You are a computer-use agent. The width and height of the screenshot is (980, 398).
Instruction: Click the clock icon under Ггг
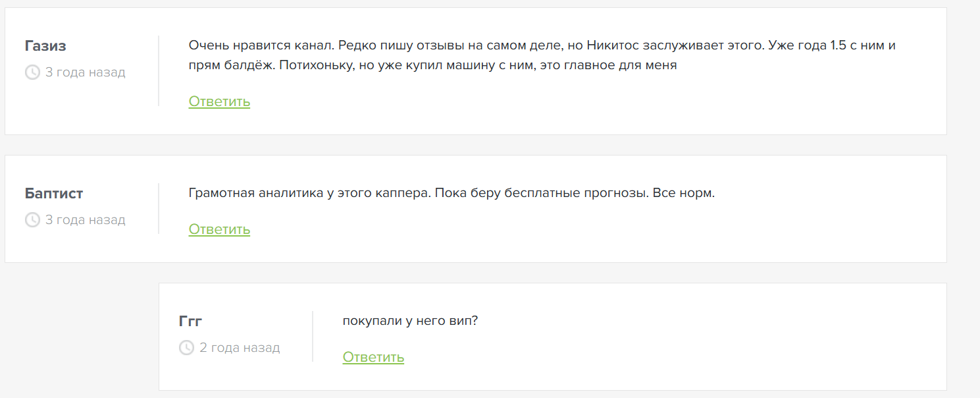click(186, 348)
